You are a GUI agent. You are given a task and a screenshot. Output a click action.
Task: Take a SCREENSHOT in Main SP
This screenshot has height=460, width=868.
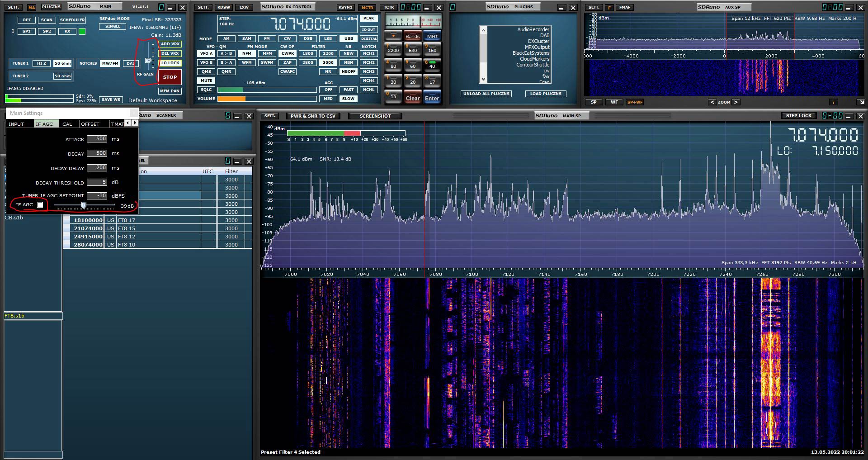(x=375, y=116)
